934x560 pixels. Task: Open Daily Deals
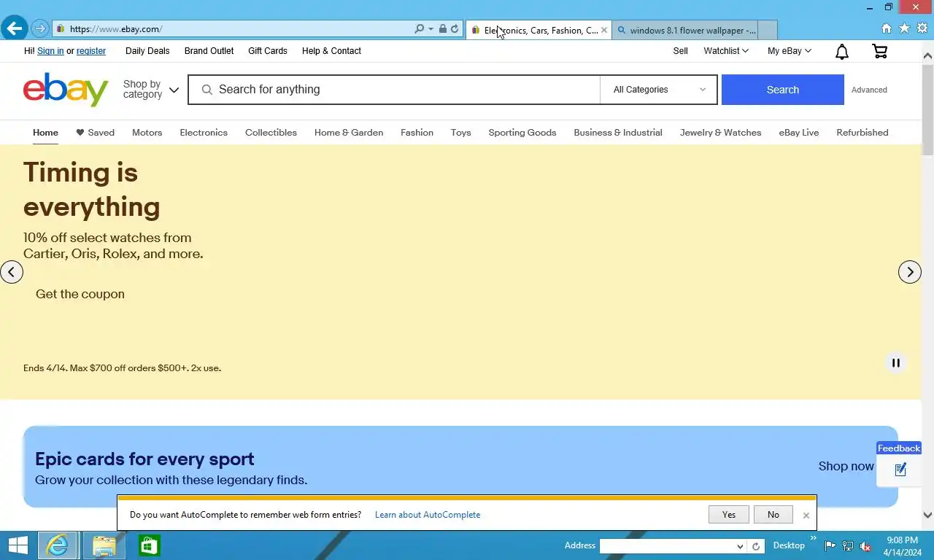coord(147,51)
